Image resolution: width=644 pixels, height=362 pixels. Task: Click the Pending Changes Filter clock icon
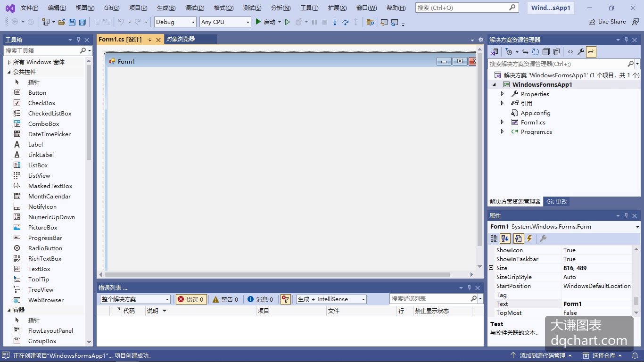[509, 52]
